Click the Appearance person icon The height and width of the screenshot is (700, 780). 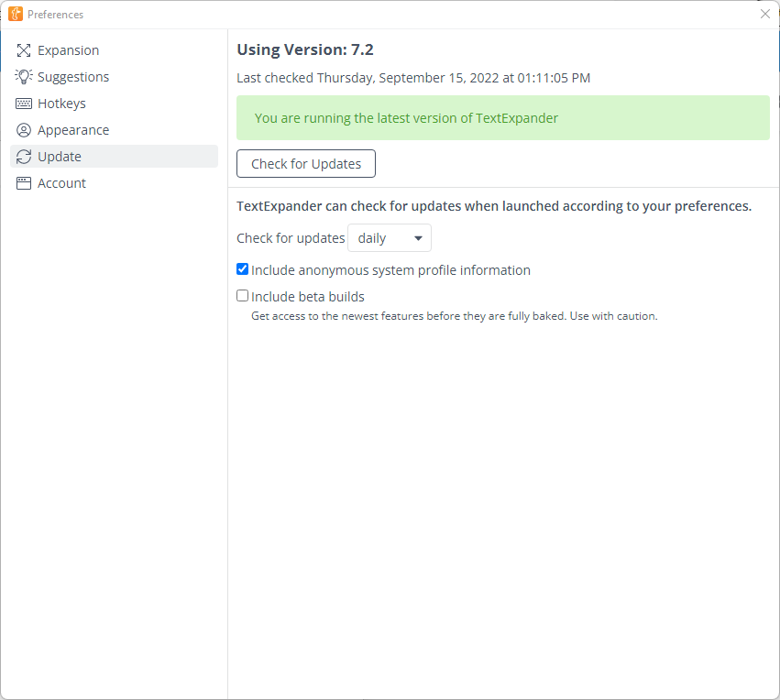[x=24, y=130]
